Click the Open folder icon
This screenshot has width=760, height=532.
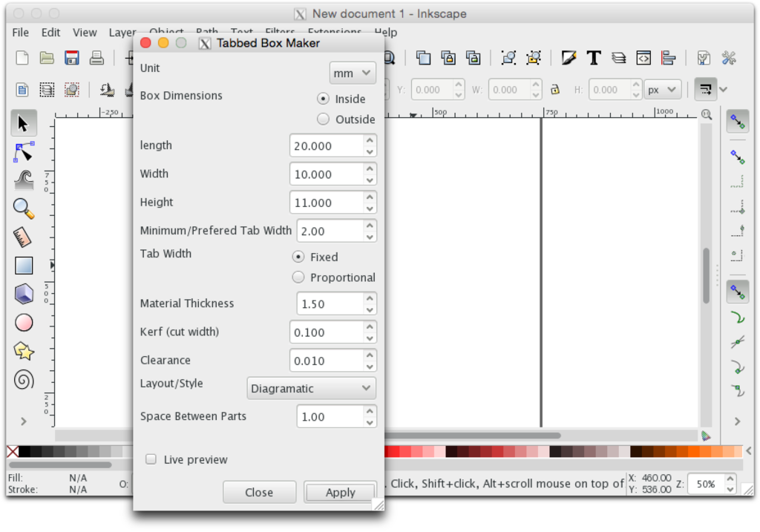[x=47, y=58]
